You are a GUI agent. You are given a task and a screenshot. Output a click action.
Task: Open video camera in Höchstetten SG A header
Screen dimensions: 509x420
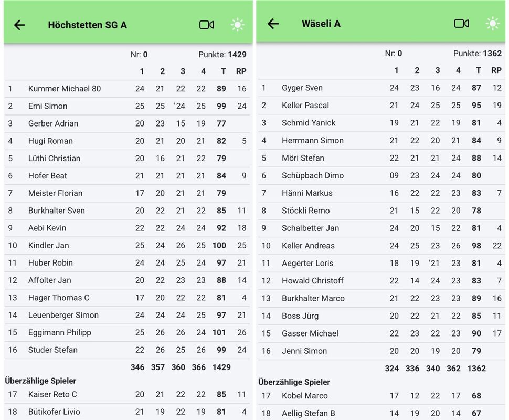point(207,25)
